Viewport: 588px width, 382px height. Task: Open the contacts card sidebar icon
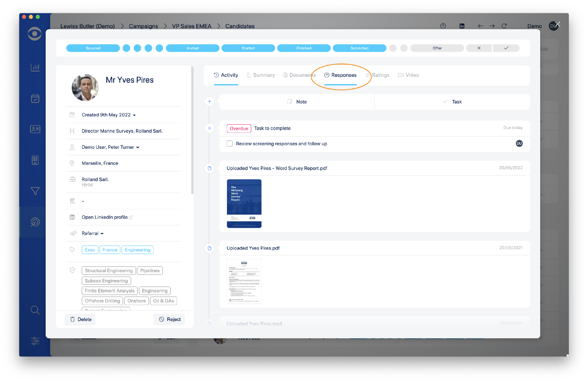35,129
